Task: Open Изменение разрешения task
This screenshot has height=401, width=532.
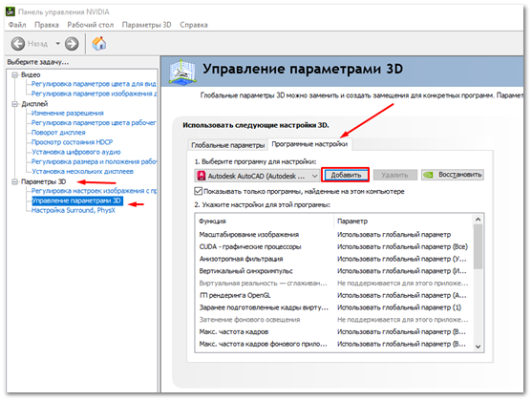Action: 68,113
